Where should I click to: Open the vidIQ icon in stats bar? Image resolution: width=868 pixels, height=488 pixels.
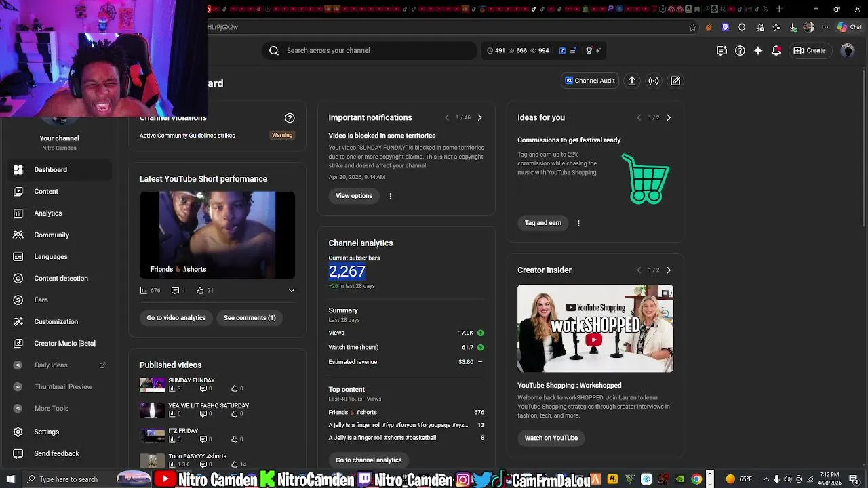click(562, 50)
